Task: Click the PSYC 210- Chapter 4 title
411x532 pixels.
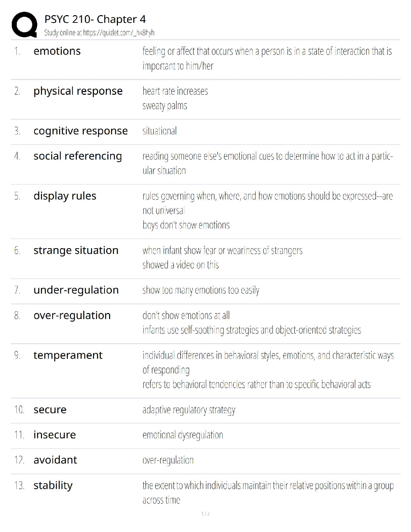Action: click(95, 19)
